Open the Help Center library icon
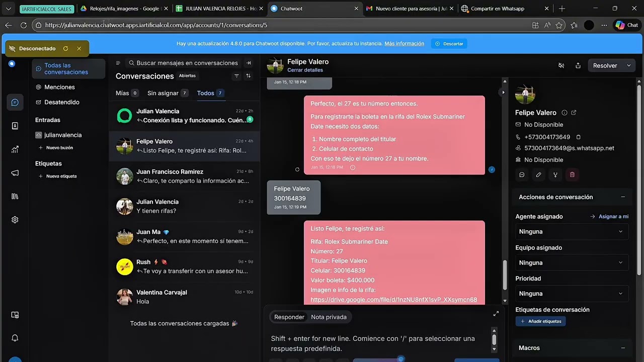The image size is (644, 362). [15, 196]
